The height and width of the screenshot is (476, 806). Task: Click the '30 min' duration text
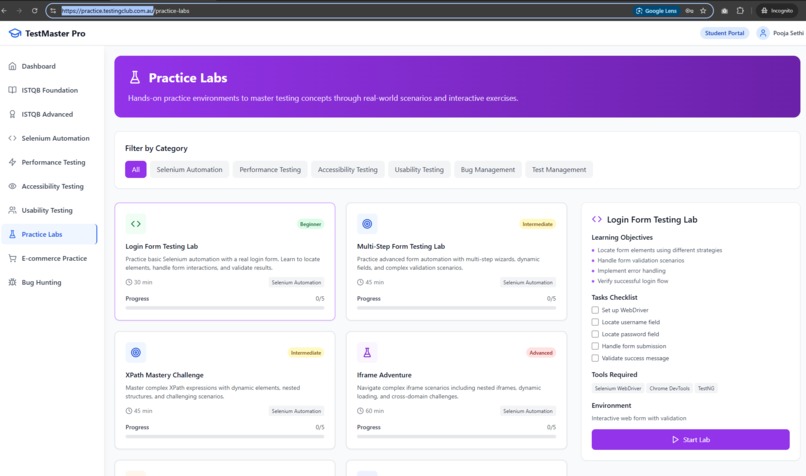[x=143, y=282]
